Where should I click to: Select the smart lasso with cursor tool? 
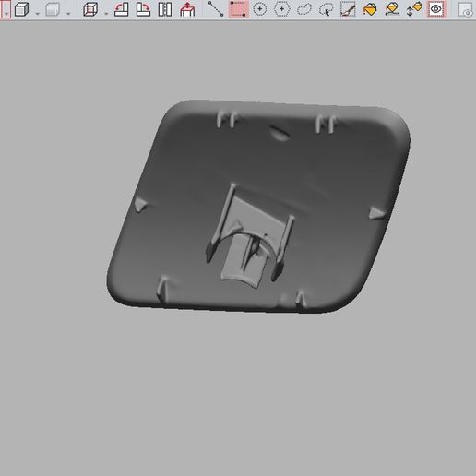tap(326, 9)
